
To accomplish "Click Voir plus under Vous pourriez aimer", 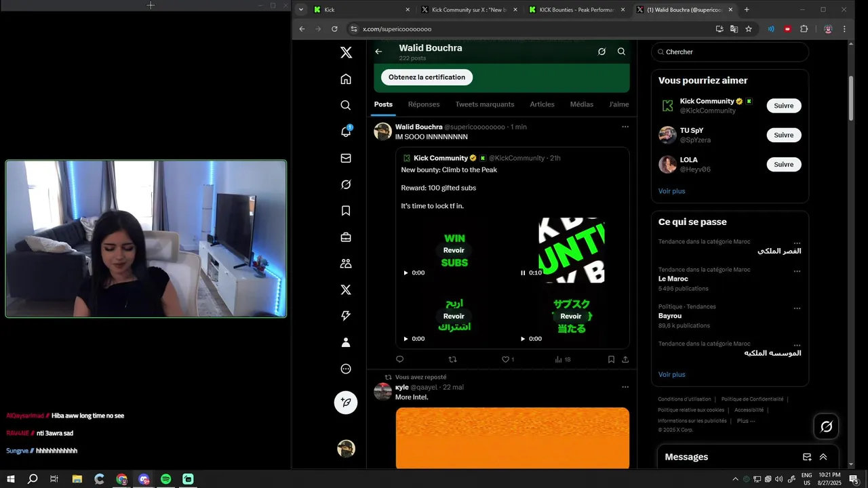I will 671,191.
